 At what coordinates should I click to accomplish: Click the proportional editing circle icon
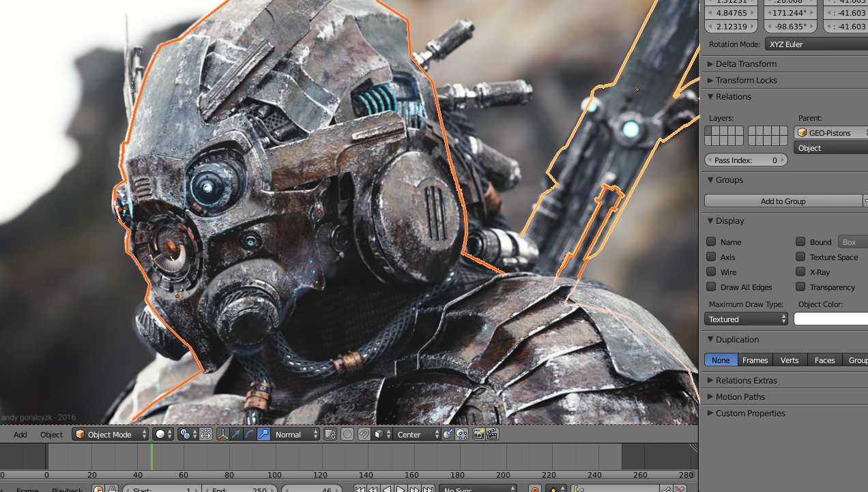pos(347,434)
